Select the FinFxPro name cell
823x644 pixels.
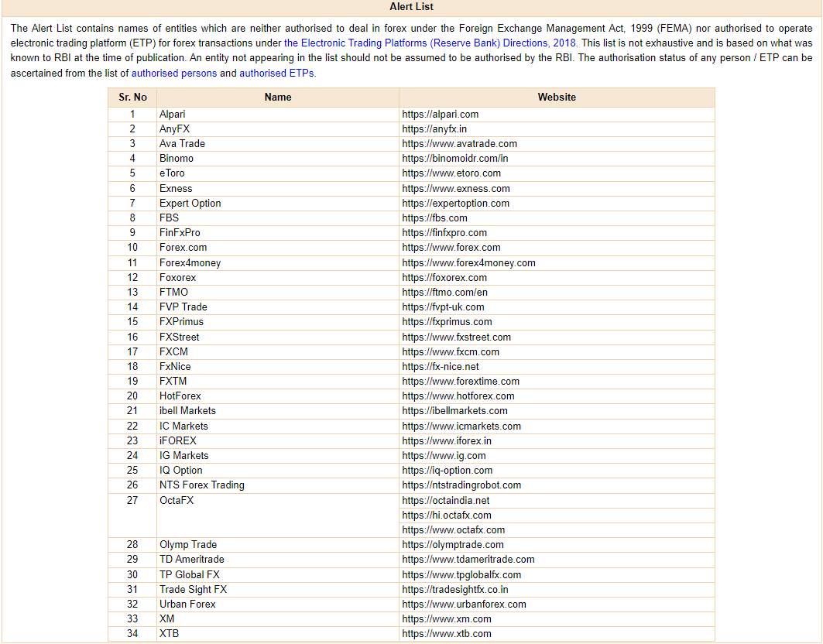tap(278, 232)
